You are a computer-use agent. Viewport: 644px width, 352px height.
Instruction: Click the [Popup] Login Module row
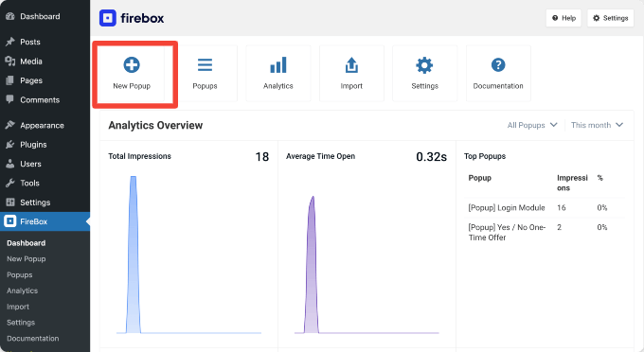coord(545,207)
